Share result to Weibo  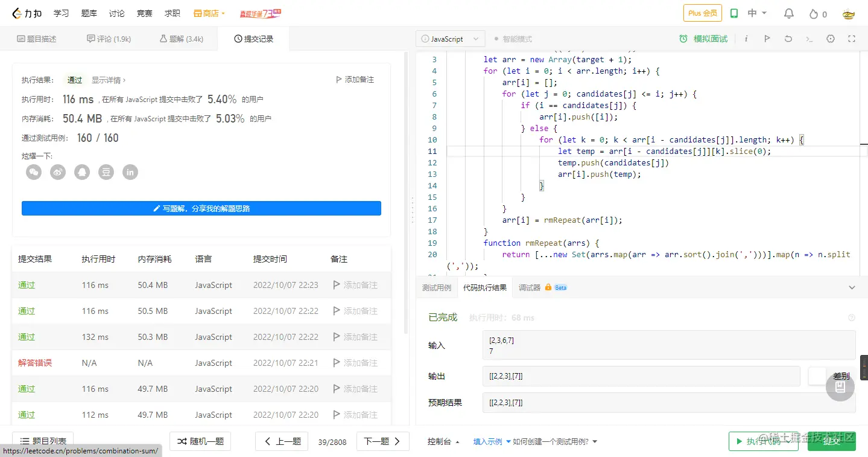point(58,172)
